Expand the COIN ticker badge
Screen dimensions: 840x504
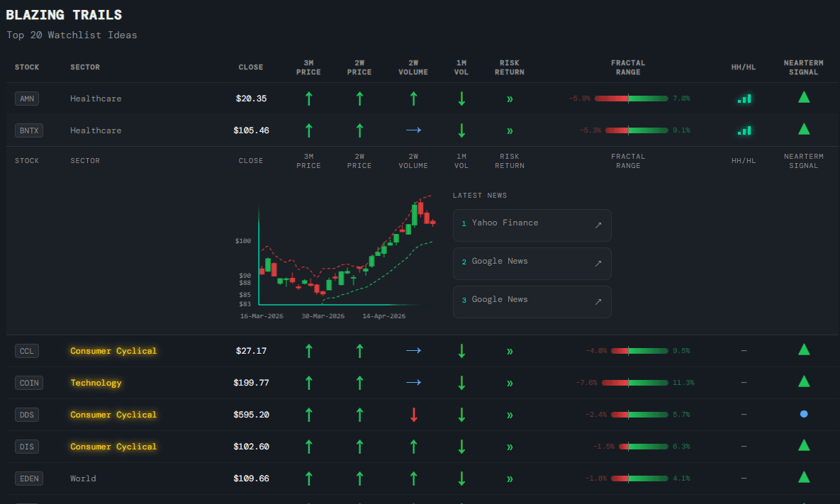[x=28, y=383]
